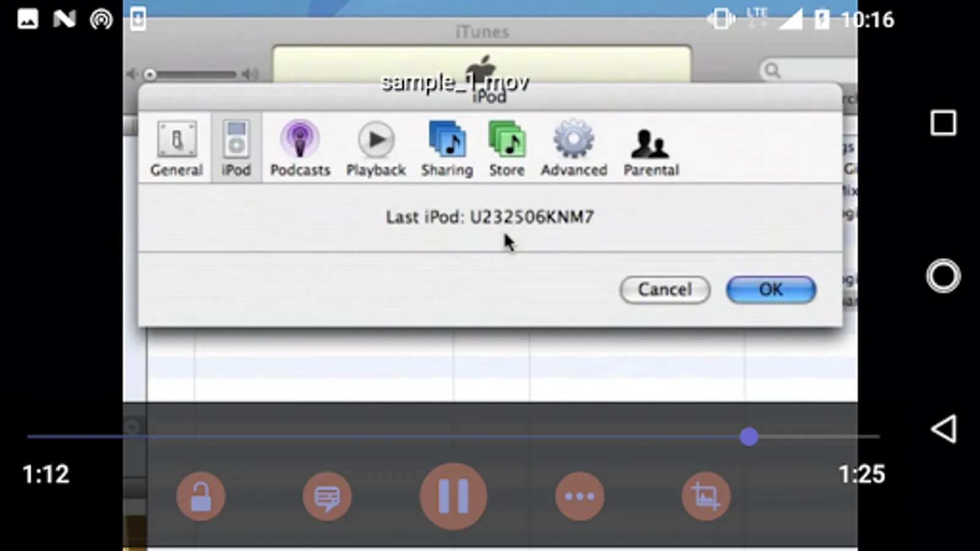
Task: Pause the video playback
Action: tap(453, 496)
